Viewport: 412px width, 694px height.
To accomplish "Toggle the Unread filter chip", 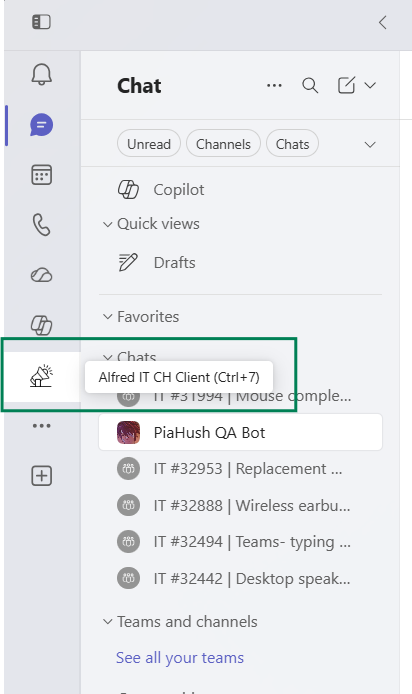I will click(149, 144).
